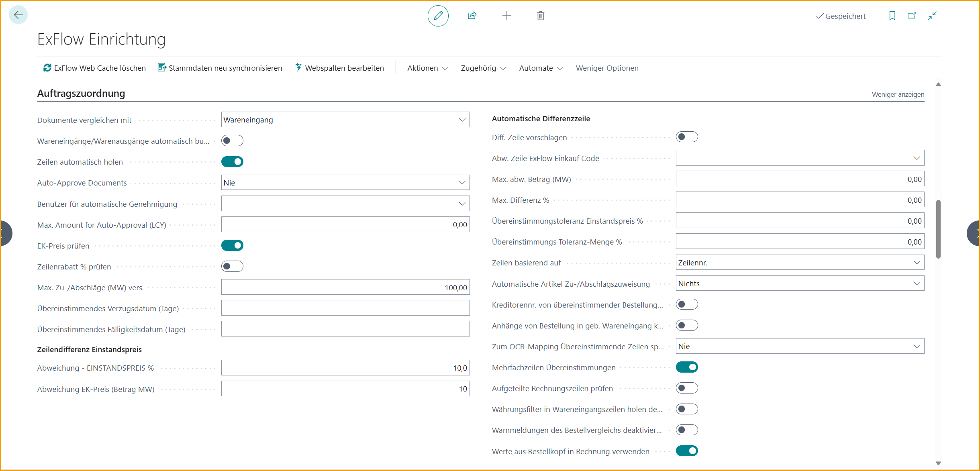The image size is (980, 471).
Task: Open the Aktionen menu
Action: point(427,68)
